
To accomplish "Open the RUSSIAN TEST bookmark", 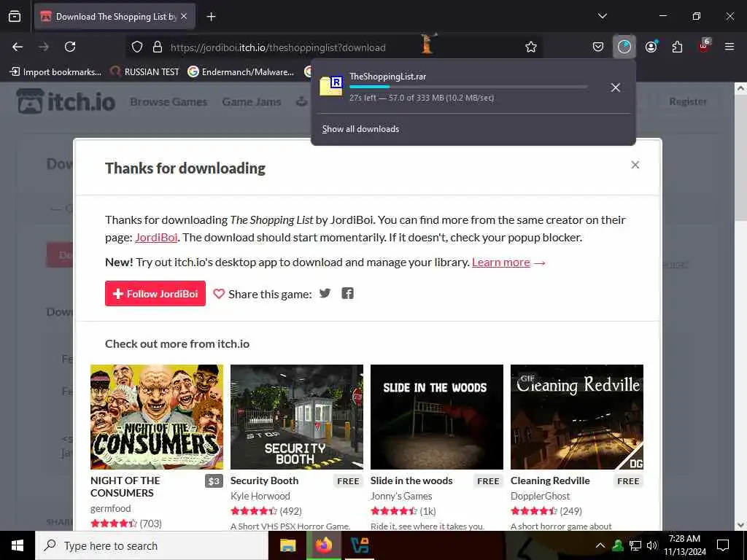I will 145,72.
